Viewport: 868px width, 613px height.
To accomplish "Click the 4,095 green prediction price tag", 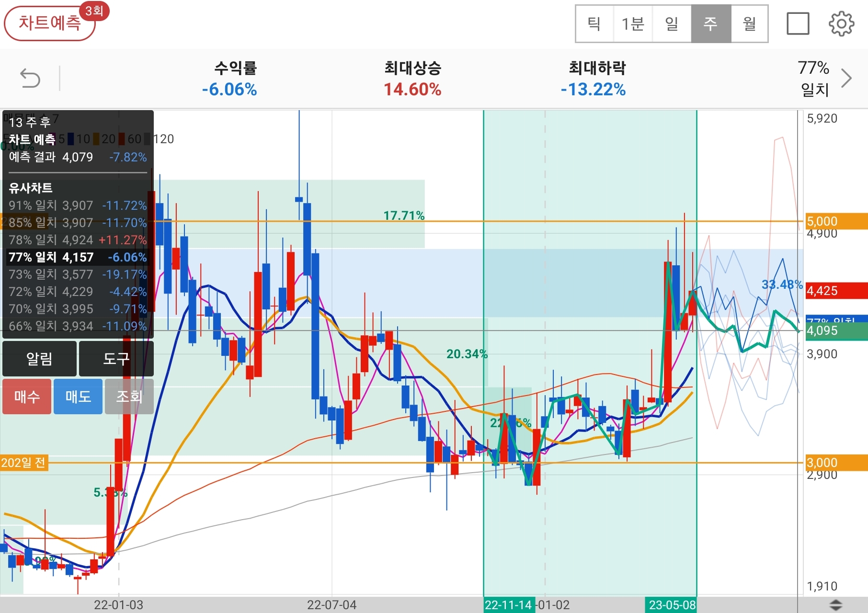I will [x=836, y=330].
